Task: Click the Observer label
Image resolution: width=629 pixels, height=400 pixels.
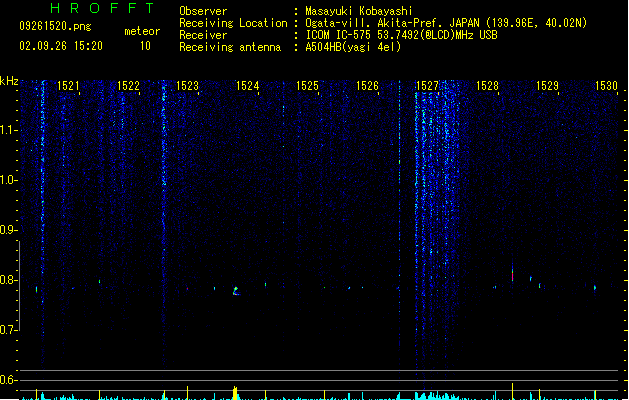Action: [203, 11]
